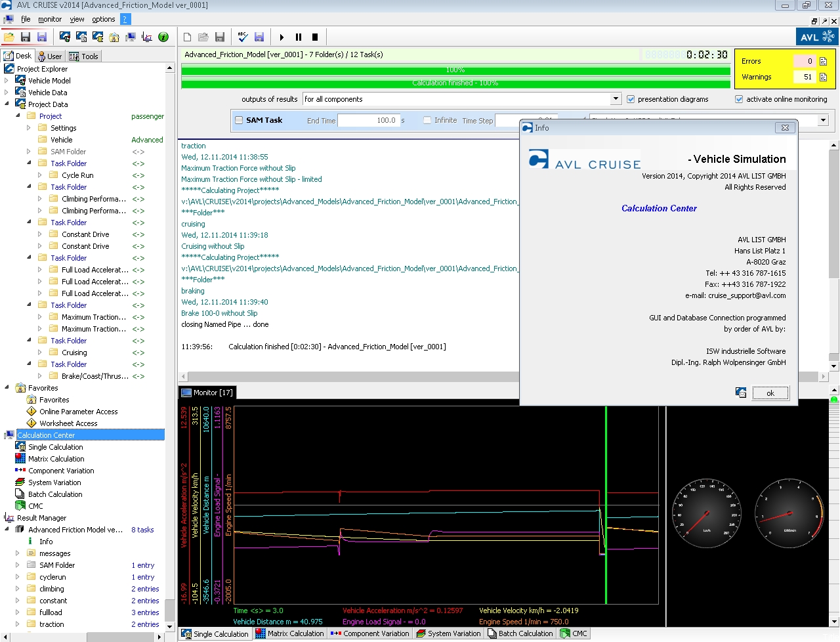Uncheck presentation diagrams checkbox
The width and height of the screenshot is (840, 642).
pos(631,99)
